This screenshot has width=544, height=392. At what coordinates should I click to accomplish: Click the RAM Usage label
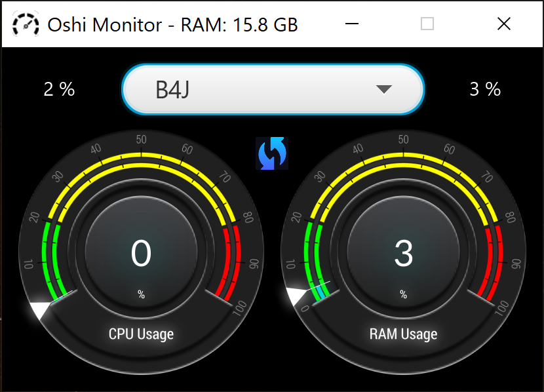tap(403, 334)
